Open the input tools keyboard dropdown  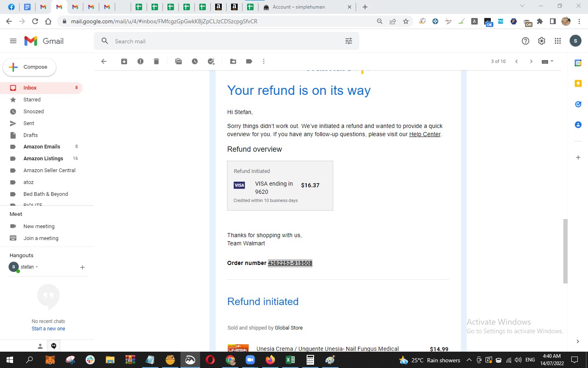pyautogui.click(x=547, y=61)
